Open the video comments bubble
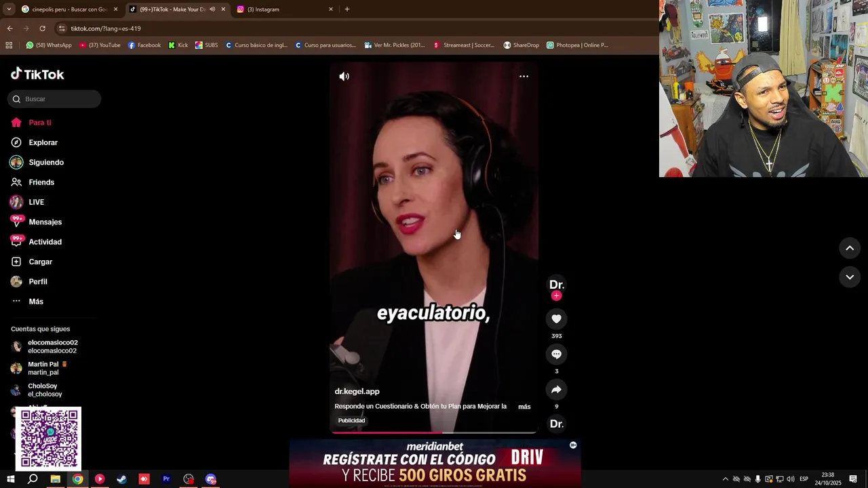This screenshot has width=868, height=488. pos(556,354)
